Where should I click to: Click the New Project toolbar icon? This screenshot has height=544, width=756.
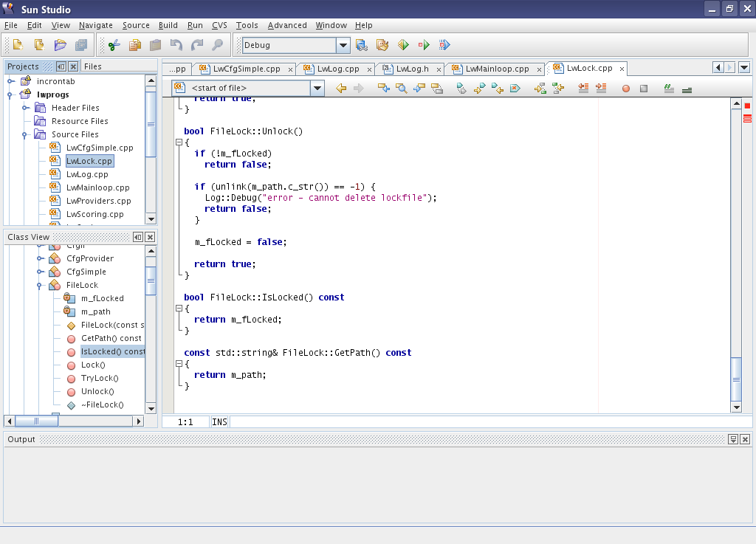click(x=39, y=45)
